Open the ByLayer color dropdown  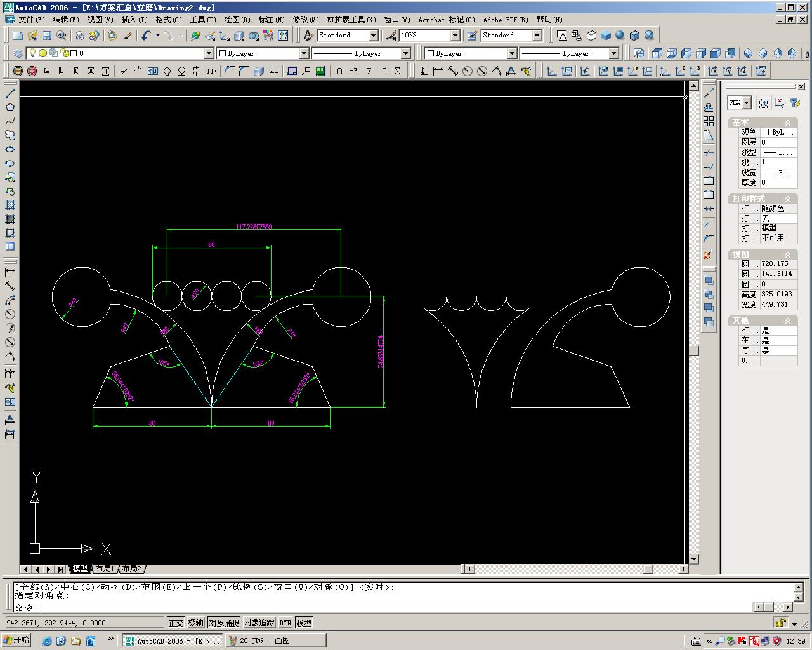[x=304, y=53]
